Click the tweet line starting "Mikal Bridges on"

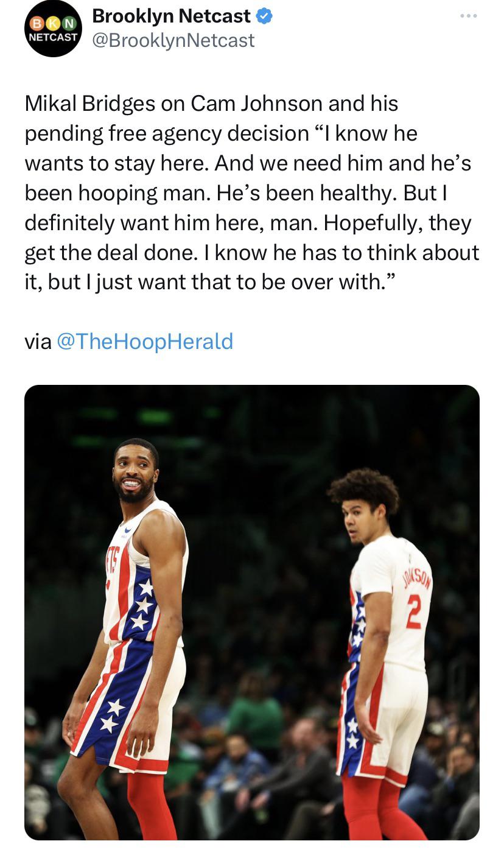point(211,104)
